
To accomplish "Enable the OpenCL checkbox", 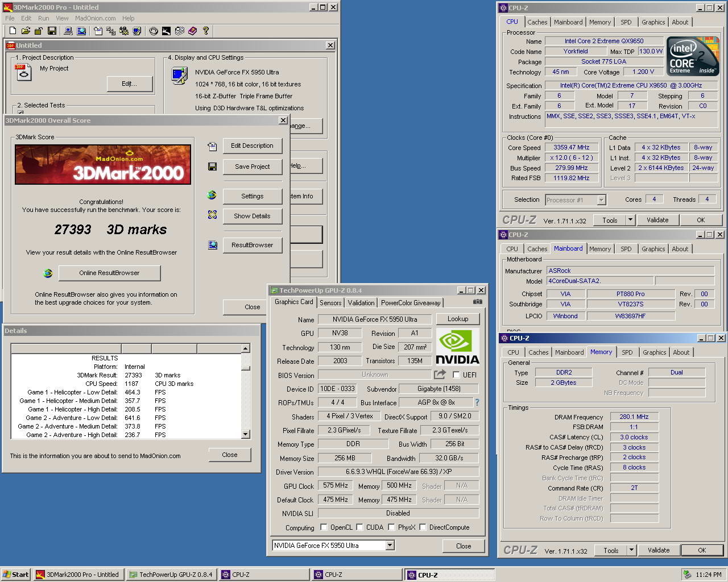I will [x=324, y=527].
